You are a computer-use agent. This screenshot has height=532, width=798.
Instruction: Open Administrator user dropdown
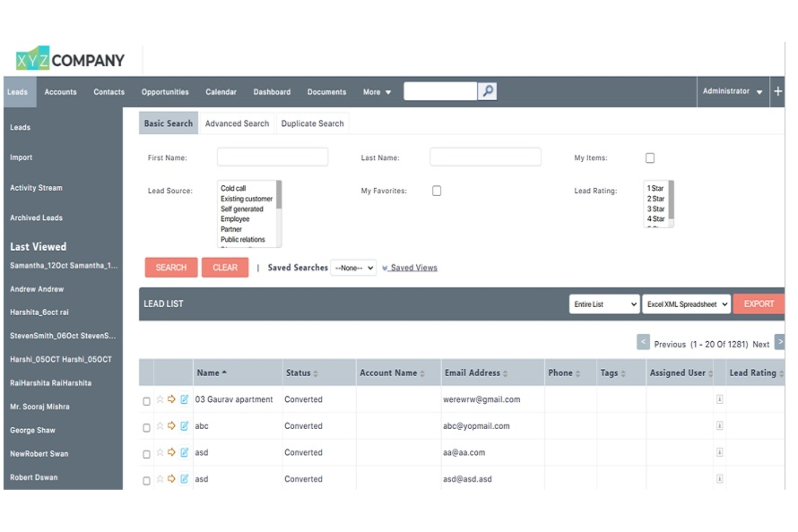point(732,91)
